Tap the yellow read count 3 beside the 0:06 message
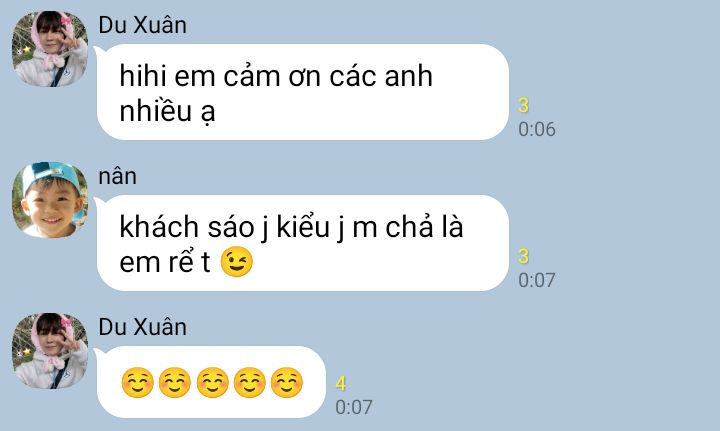This screenshot has height=431, width=720. tap(523, 106)
